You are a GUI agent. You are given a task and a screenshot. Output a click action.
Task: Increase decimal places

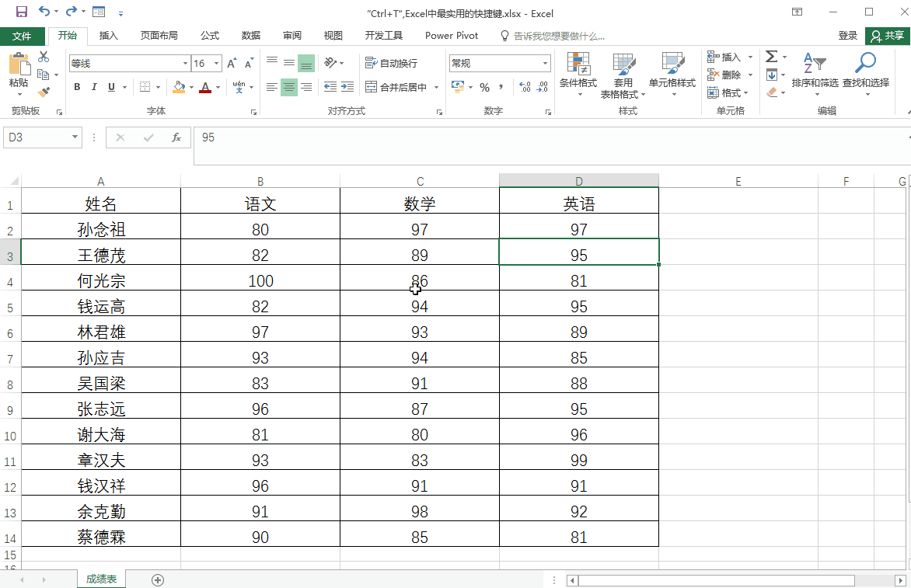click(525, 88)
